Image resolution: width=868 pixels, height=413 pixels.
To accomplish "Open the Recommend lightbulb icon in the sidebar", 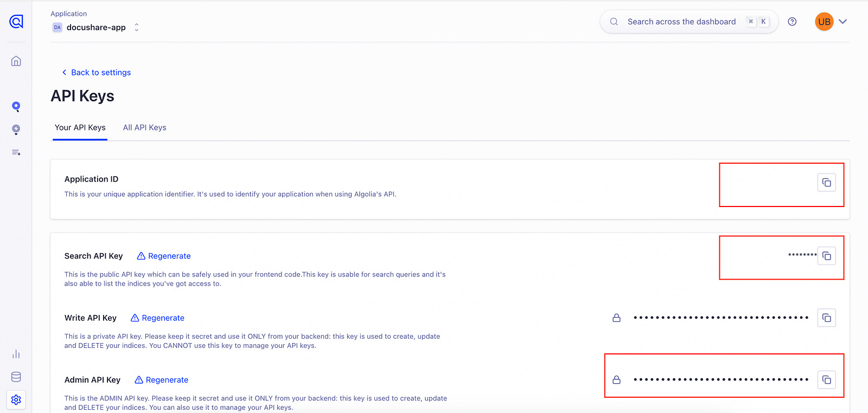I will tap(16, 130).
